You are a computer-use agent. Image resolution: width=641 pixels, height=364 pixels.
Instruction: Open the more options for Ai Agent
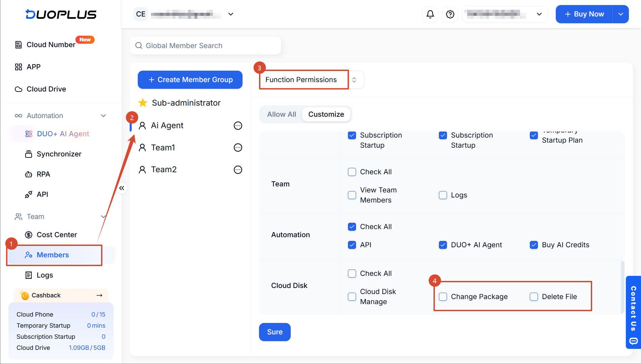point(238,126)
